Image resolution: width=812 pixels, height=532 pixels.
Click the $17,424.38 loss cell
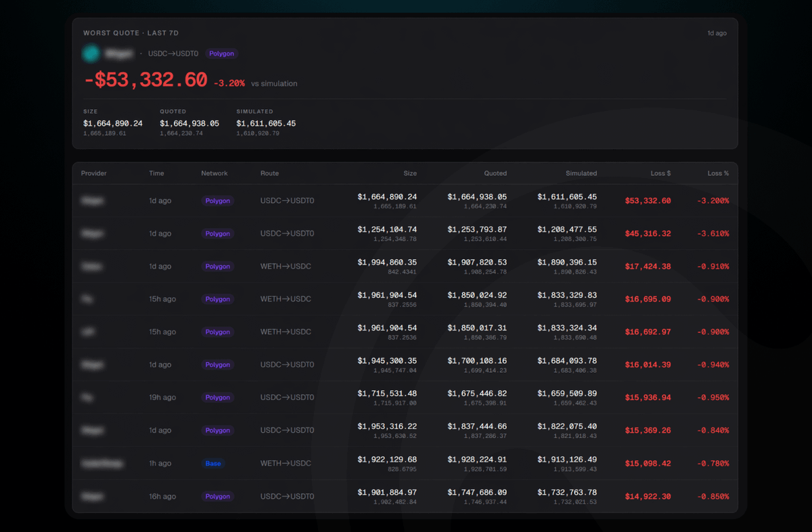[x=648, y=267]
